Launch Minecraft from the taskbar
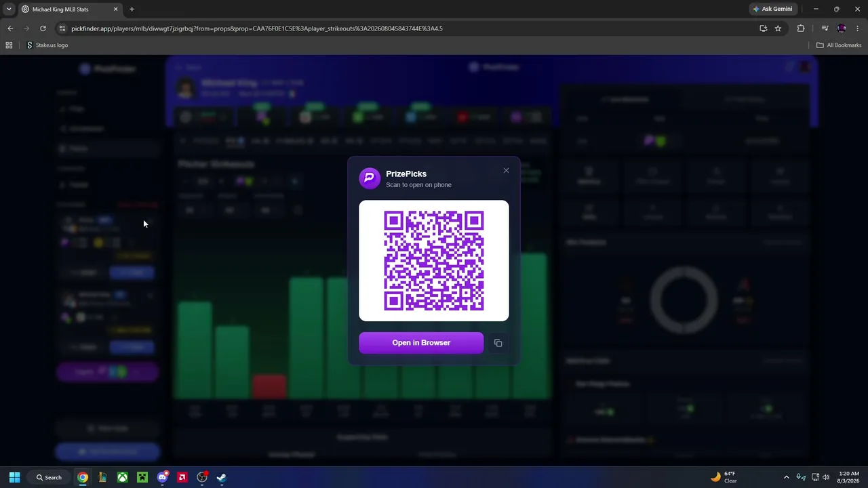 click(142, 477)
